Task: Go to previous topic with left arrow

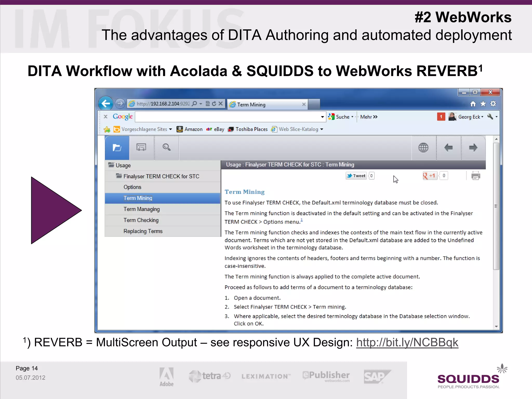Action: click(x=449, y=148)
